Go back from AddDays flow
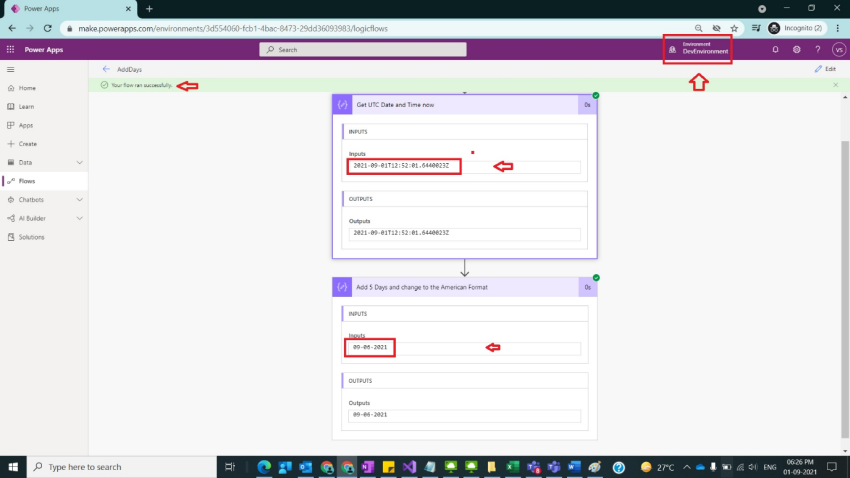850x478 pixels. click(106, 69)
